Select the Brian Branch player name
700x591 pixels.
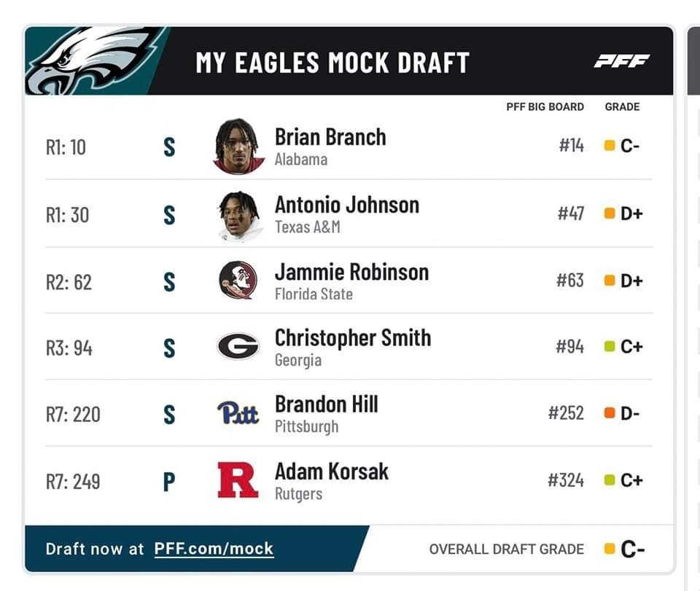point(330,137)
